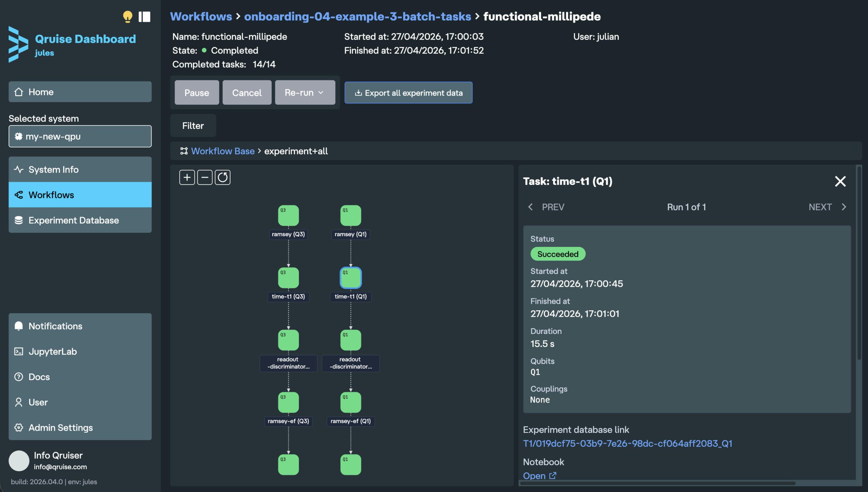Zoom out of workflow graph
Viewport: 868px width, 492px height.
click(x=205, y=177)
